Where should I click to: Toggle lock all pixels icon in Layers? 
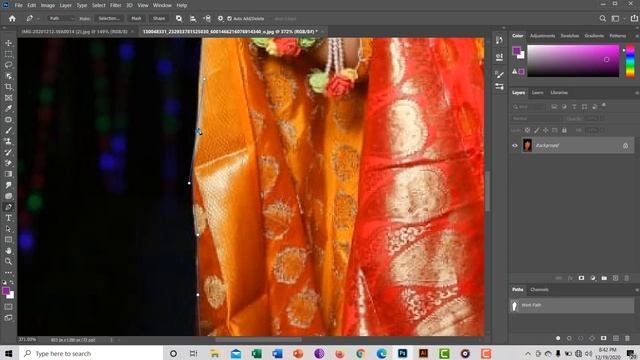coord(564,130)
